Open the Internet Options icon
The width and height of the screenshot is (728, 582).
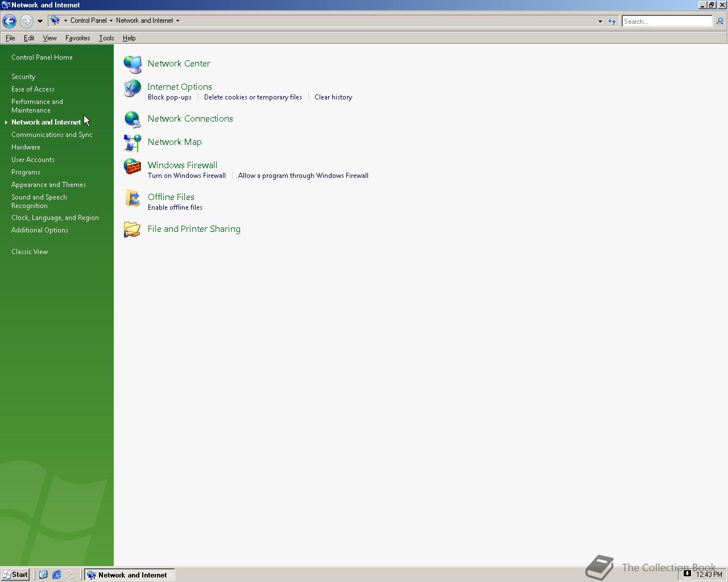coord(133,88)
